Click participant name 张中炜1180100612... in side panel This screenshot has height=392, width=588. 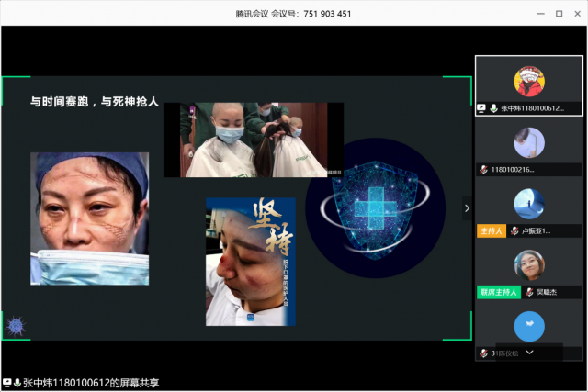533,108
